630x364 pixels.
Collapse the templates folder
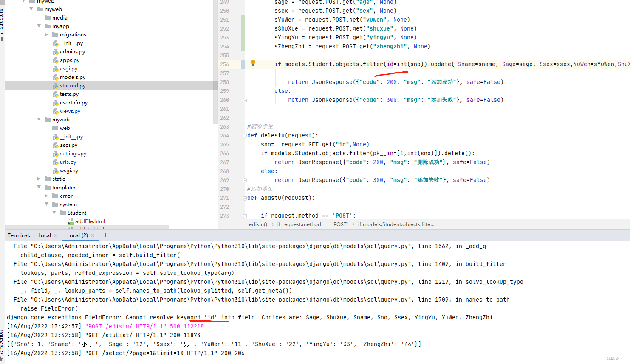[x=39, y=187]
